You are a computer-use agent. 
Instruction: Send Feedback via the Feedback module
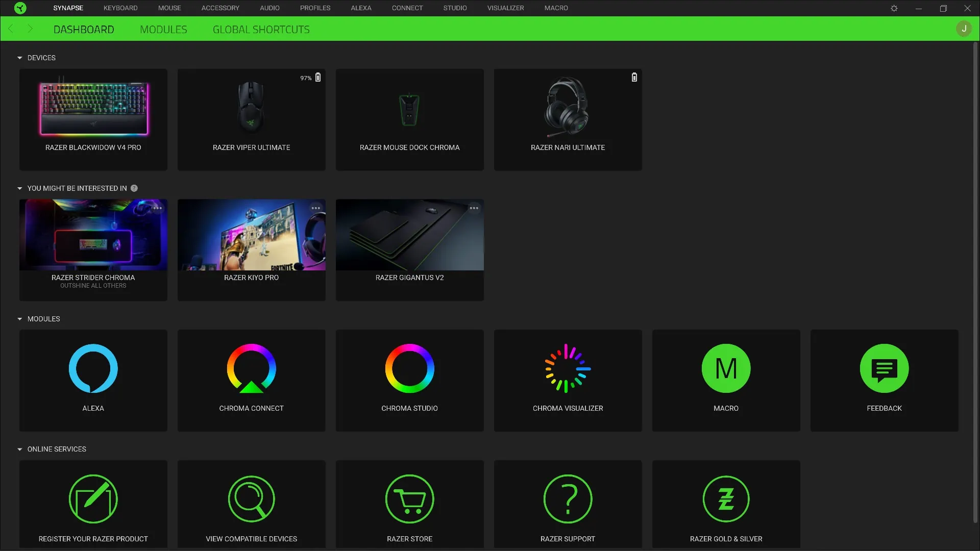click(x=884, y=380)
